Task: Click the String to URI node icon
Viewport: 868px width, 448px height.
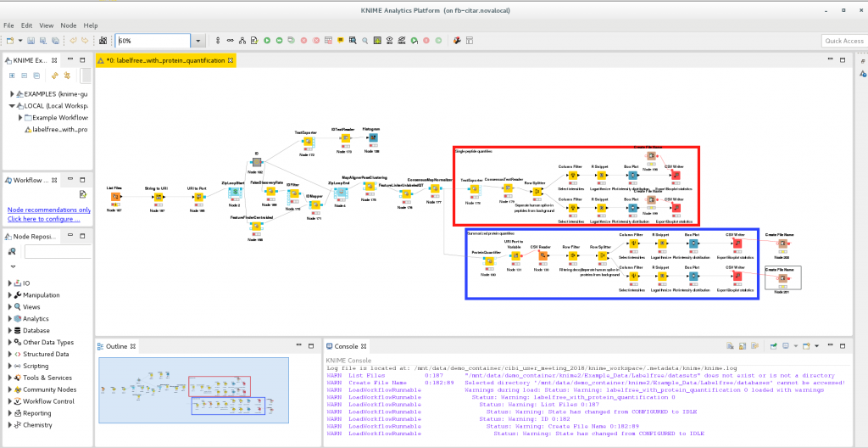Action: (x=159, y=197)
